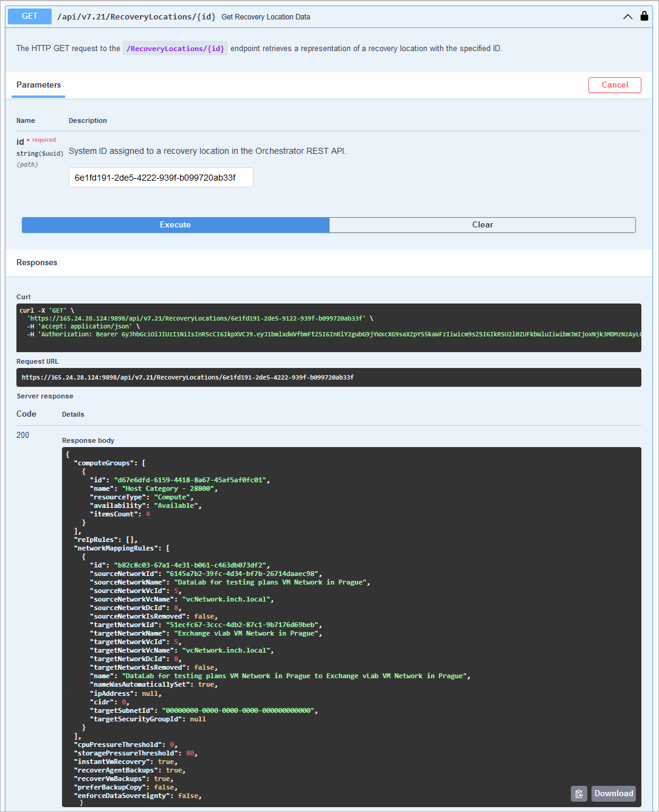659x812 pixels.
Task: Execute the API request
Action: click(x=175, y=225)
